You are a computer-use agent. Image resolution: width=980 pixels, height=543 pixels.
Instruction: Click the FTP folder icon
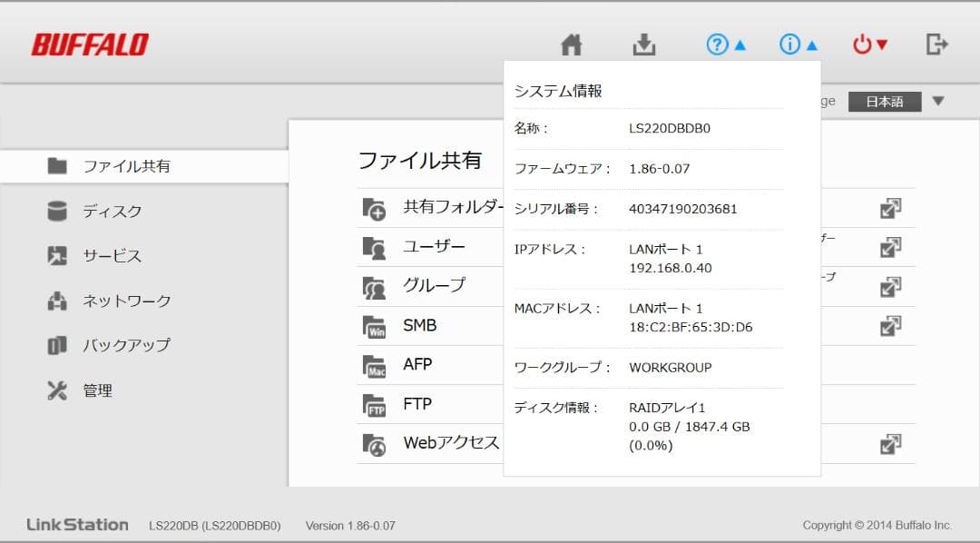[x=375, y=405]
